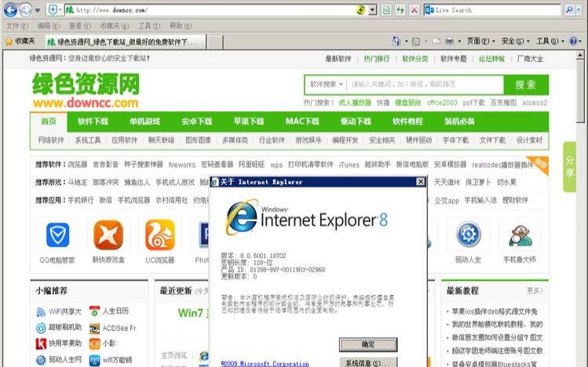Screen dimensions: 588x367
Task: Click the vertical page scrollbar
Action: [x=582, y=196]
